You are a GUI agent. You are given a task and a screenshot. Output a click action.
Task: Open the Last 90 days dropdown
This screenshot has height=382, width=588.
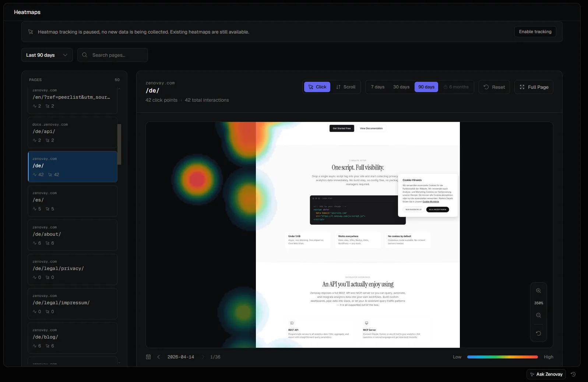coord(47,55)
